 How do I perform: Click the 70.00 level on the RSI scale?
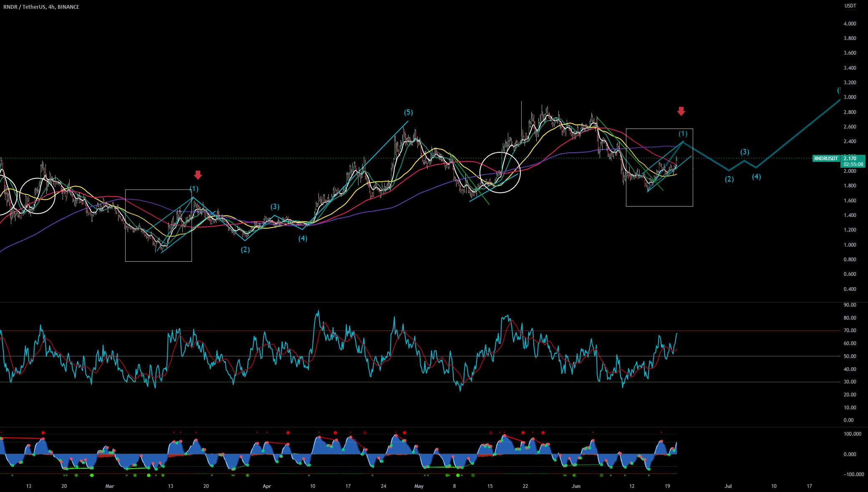point(850,331)
